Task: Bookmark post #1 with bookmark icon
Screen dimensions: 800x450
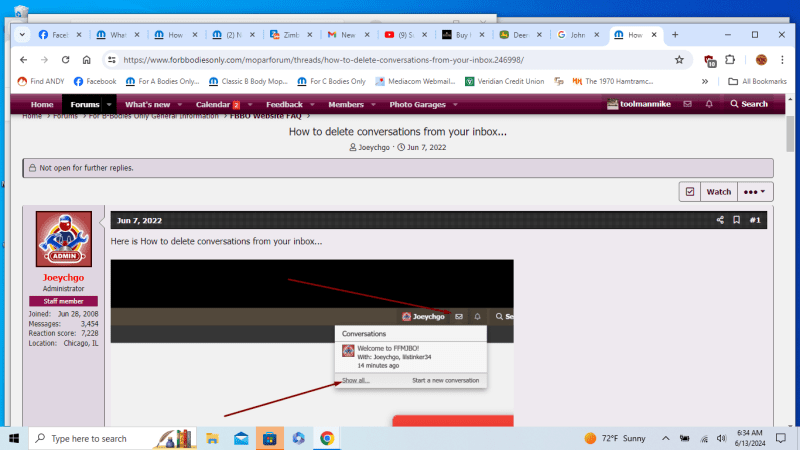Action: point(736,220)
